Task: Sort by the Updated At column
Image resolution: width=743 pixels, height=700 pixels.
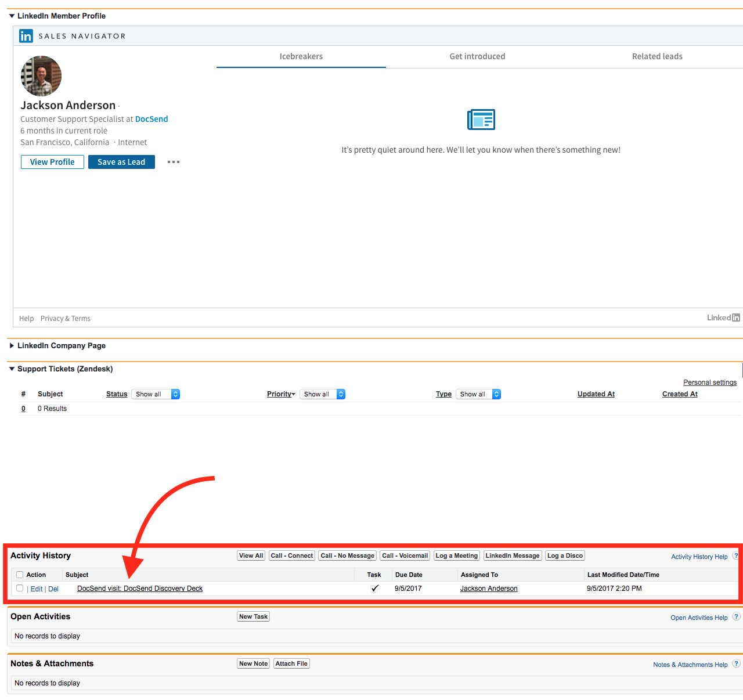Action: pos(596,394)
